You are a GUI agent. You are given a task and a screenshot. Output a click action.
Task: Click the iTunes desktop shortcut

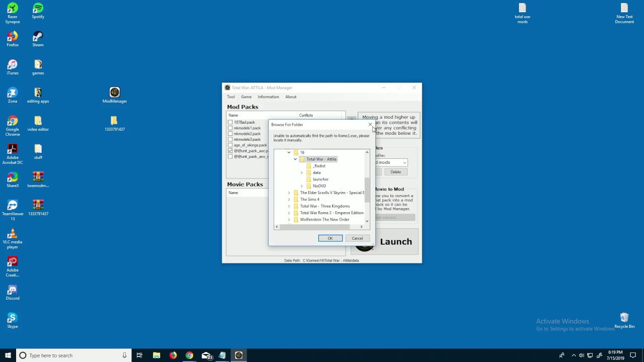pyautogui.click(x=13, y=67)
